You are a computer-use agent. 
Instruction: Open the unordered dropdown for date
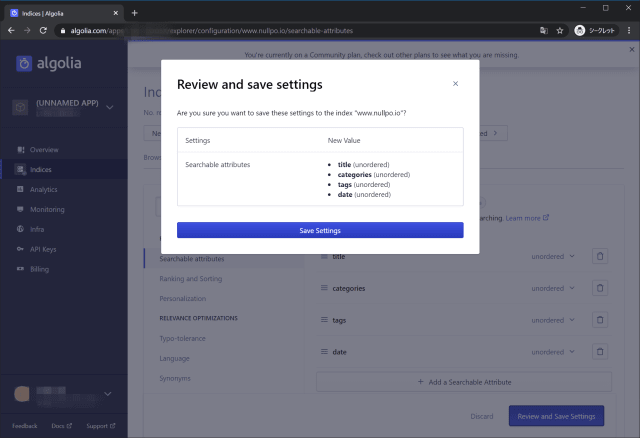tap(553, 352)
